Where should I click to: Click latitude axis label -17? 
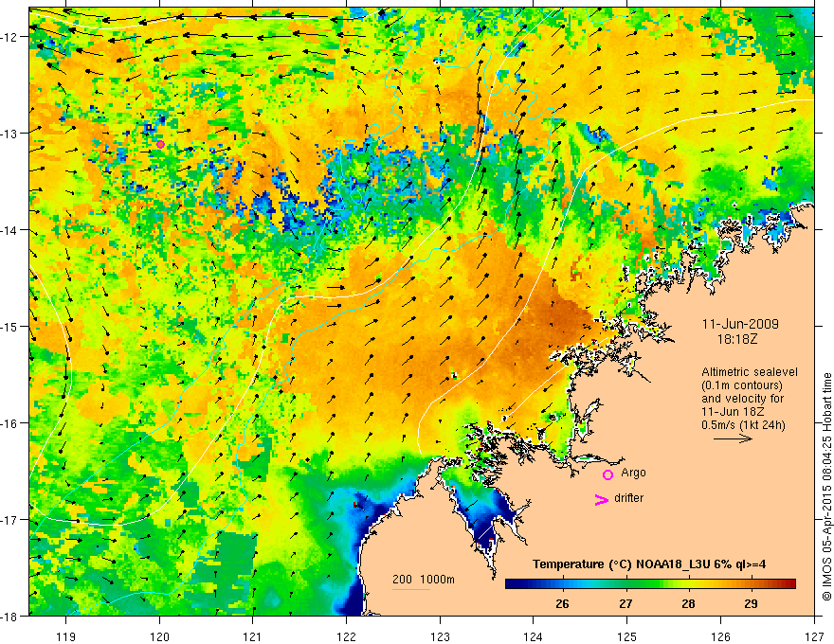tap(10, 519)
